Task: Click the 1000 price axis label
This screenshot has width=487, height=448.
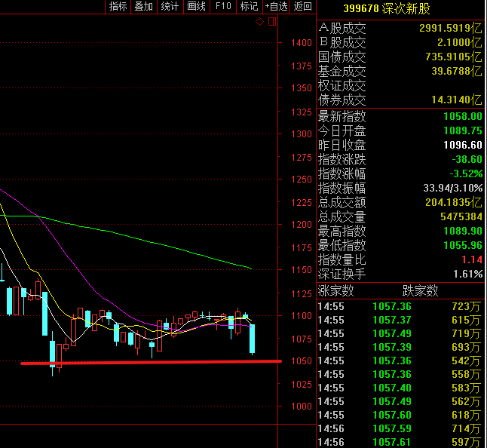Action: (302, 407)
